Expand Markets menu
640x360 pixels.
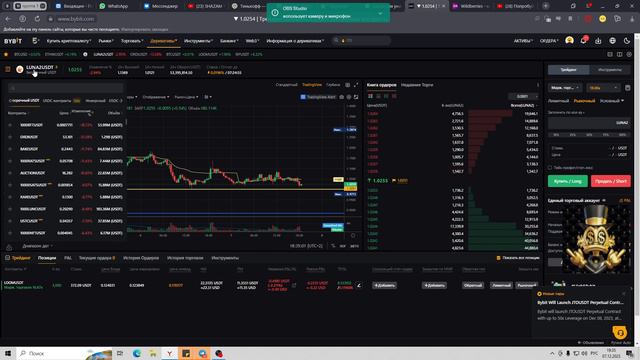click(106, 41)
